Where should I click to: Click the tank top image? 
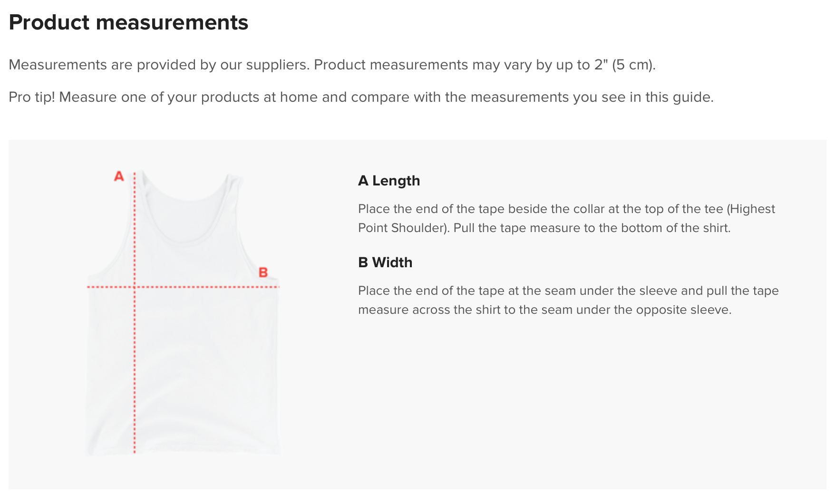[x=183, y=313]
